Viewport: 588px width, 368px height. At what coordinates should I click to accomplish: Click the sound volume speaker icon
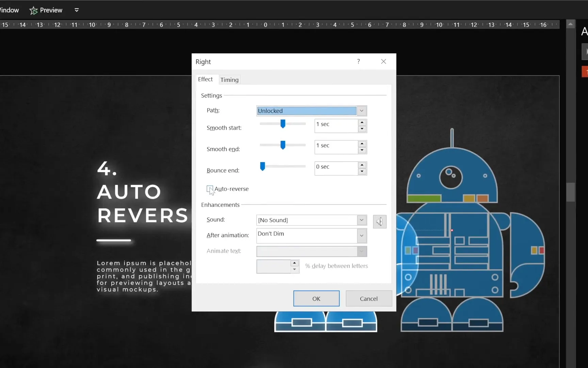pyautogui.click(x=379, y=222)
